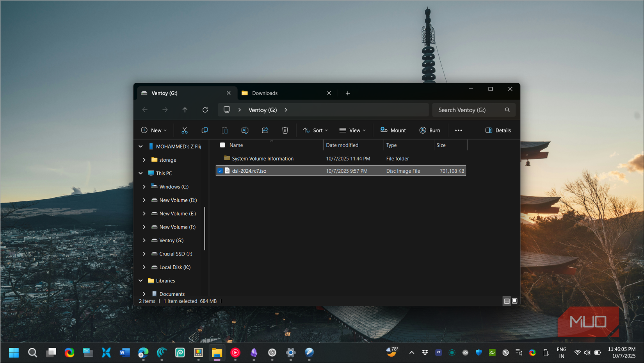Expand Windows (C:) in sidebar
The image size is (644, 363).
pyautogui.click(x=144, y=187)
